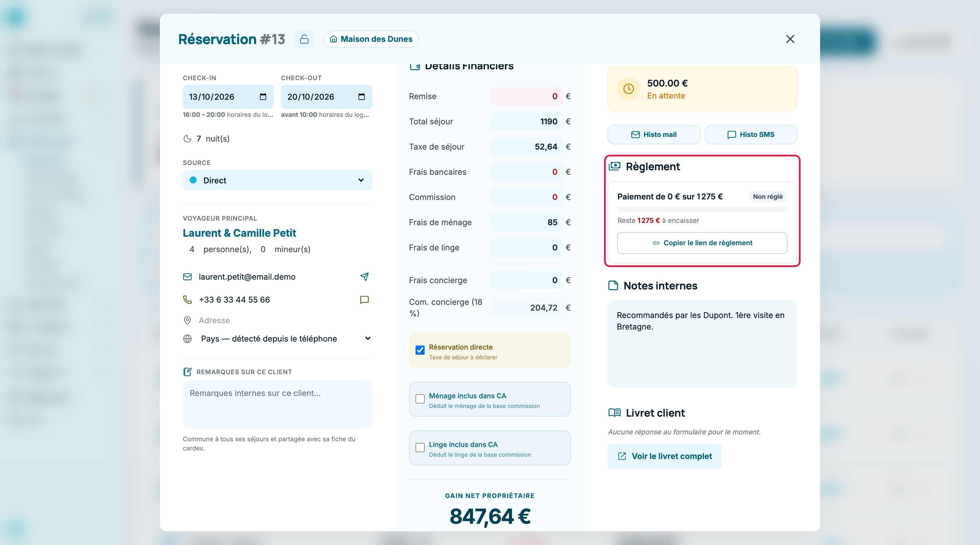The height and width of the screenshot is (545, 980).
Task: Open the check-in date calendar picker icon
Action: 263,97
